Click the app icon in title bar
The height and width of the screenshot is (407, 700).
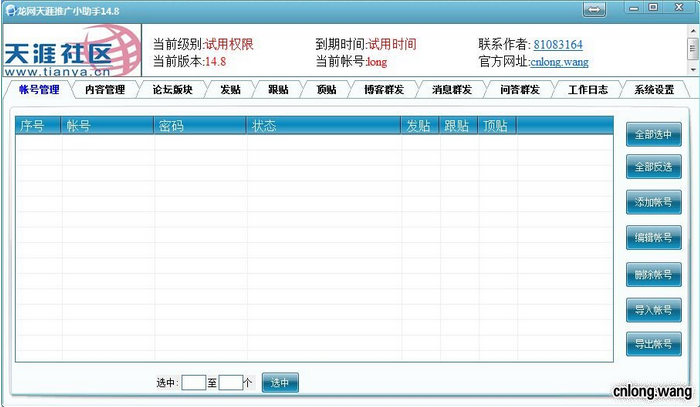pos(10,11)
